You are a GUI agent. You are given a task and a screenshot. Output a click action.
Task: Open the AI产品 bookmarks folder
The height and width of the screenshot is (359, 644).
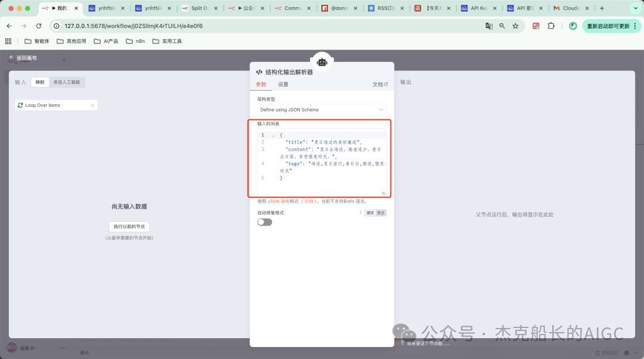click(106, 41)
